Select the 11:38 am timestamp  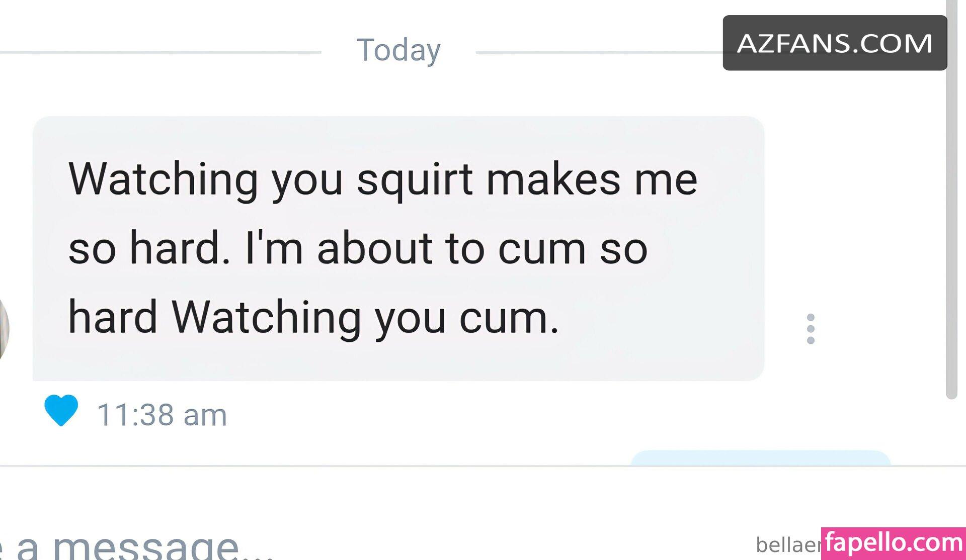pyautogui.click(x=162, y=415)
